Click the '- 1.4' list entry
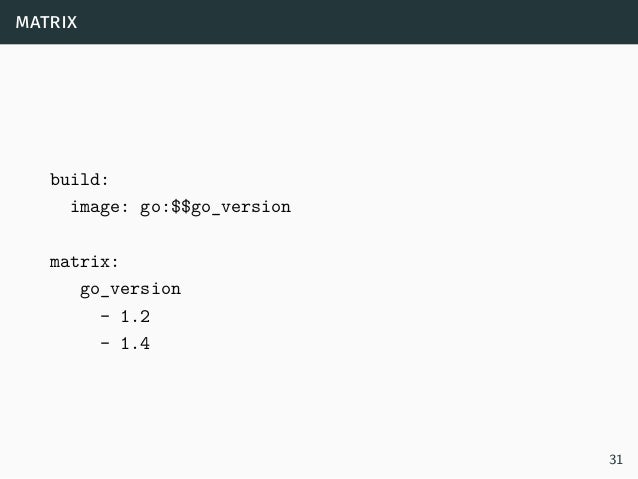The width and height of the screenshot is (638, 479). pos(125,343)
